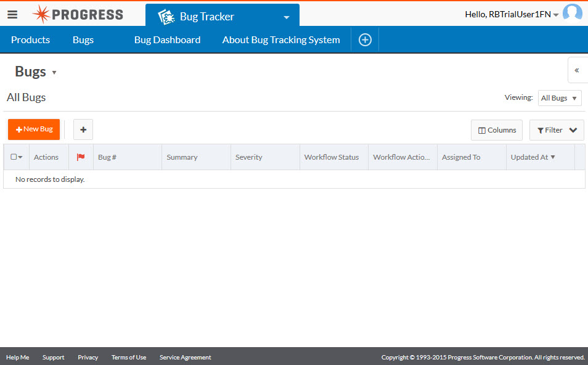Open the Bugs heading dropdown arrow

(x=54, y=73)
